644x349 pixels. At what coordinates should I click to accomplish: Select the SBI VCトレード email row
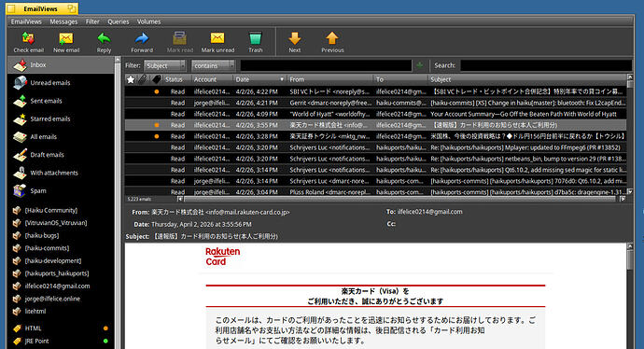pos(375,91)
